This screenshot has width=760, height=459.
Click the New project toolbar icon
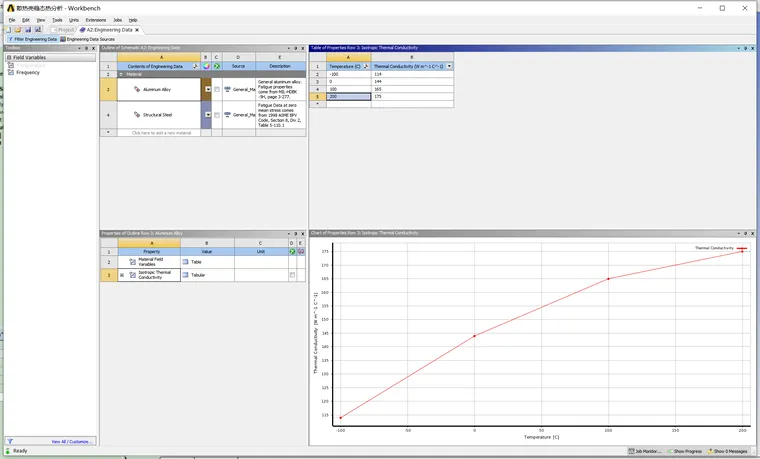pos(8,30)
